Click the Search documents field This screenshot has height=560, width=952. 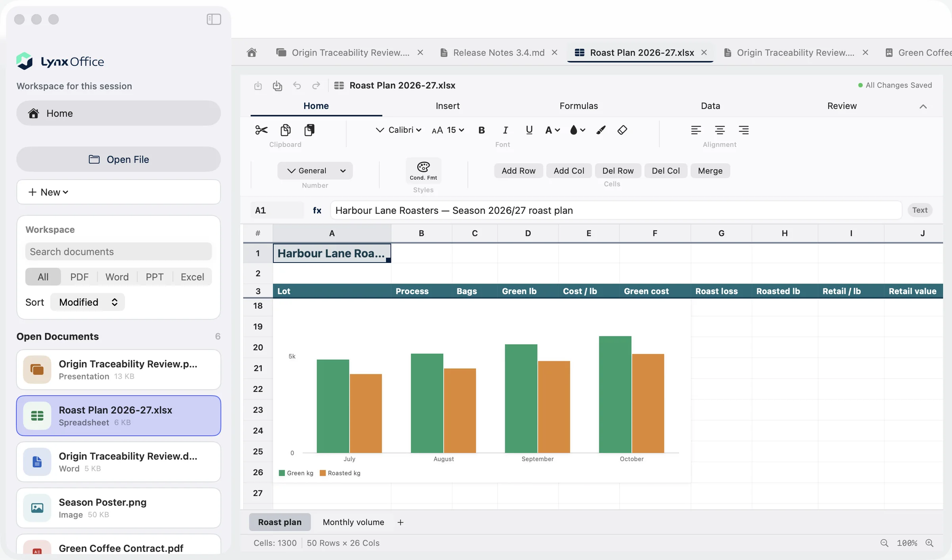[x=119, y=251]
